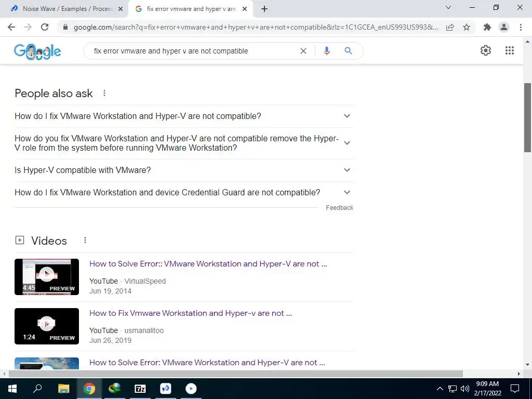532x399 pixels.
Task: Open the Windows Start menu
Action: pyautogui.click(x=12, y=389)
